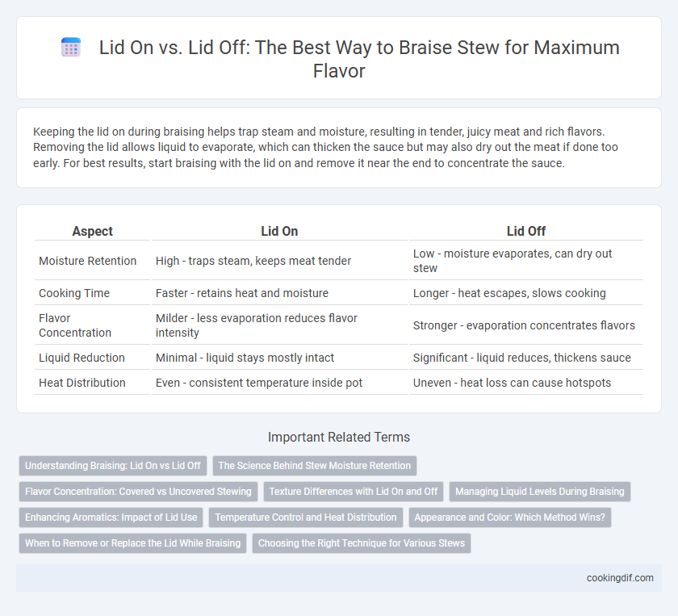Click the 'Lid Off' column header
The image size is (678, 616).
(x=525, y=231)
